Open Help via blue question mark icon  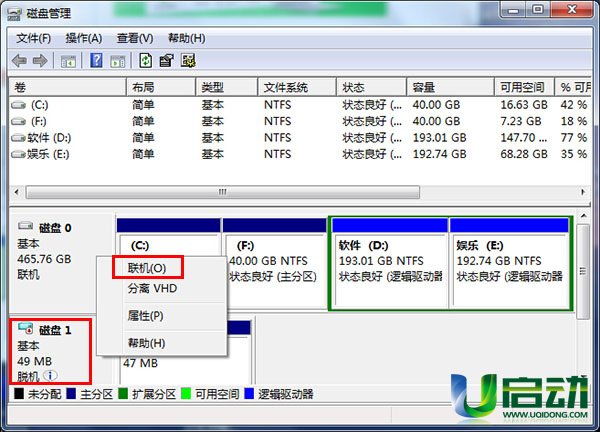(x=96, y=60)
